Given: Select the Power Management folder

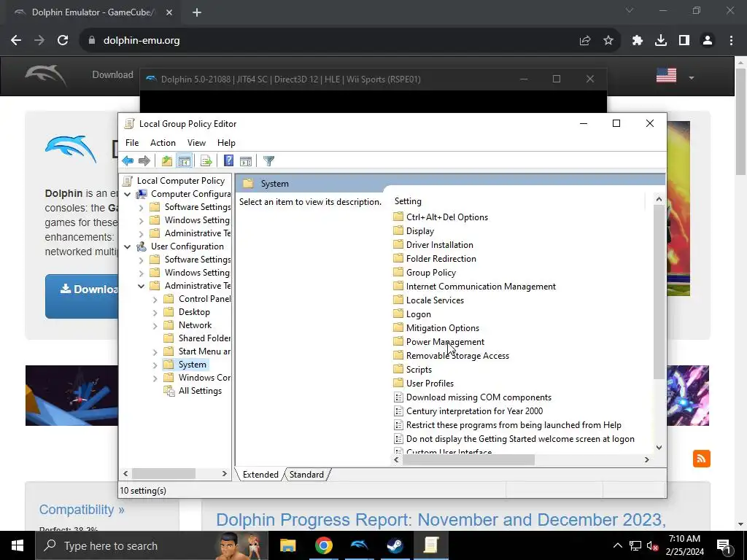Looking at the screenshot, I should coord(445,342).
